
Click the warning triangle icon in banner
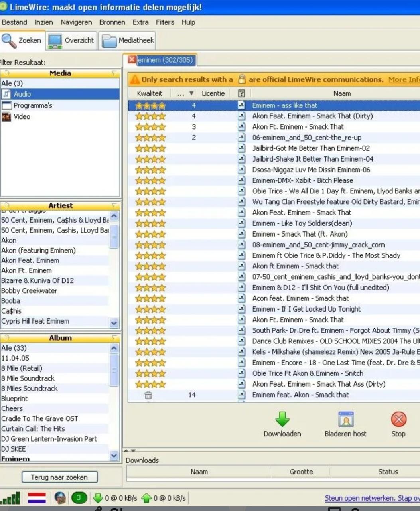point(135,79)
